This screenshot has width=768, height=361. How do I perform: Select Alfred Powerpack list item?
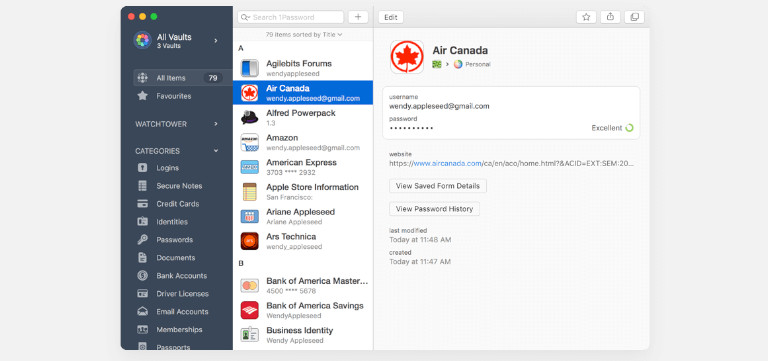click(x=303, y=118)
